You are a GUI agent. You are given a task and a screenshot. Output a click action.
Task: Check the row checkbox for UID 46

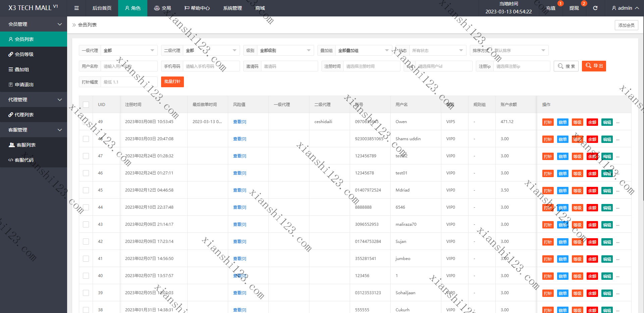[86, 173]
